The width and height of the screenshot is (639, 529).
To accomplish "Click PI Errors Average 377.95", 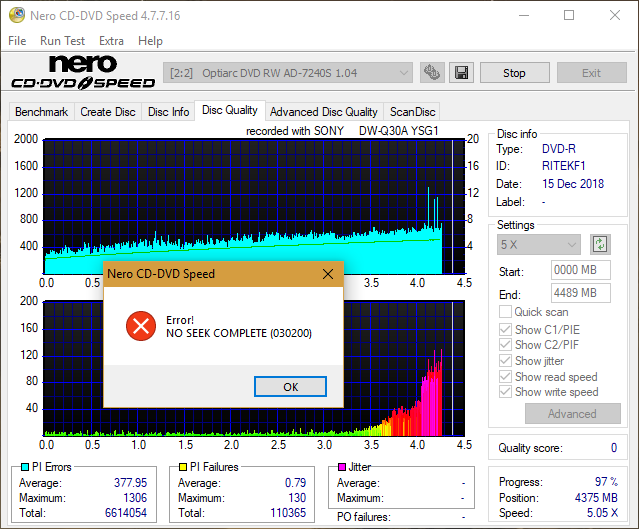I will 130,483.
